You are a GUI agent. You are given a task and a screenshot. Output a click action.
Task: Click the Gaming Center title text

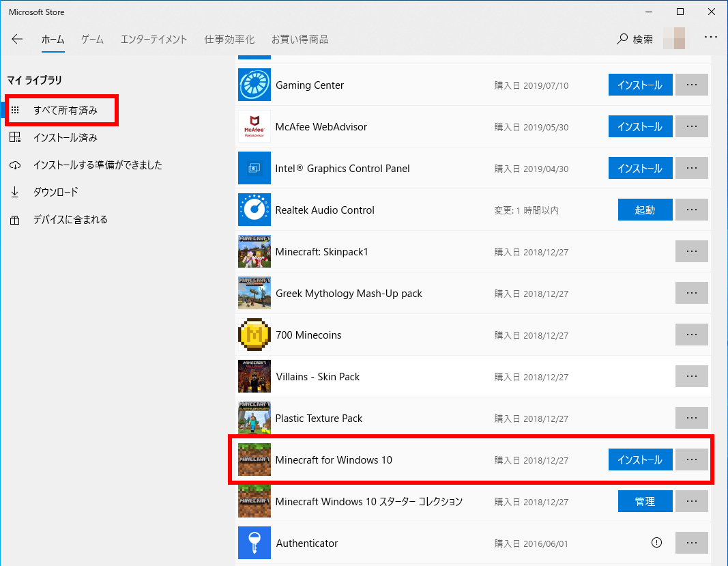tap(310, 85)
